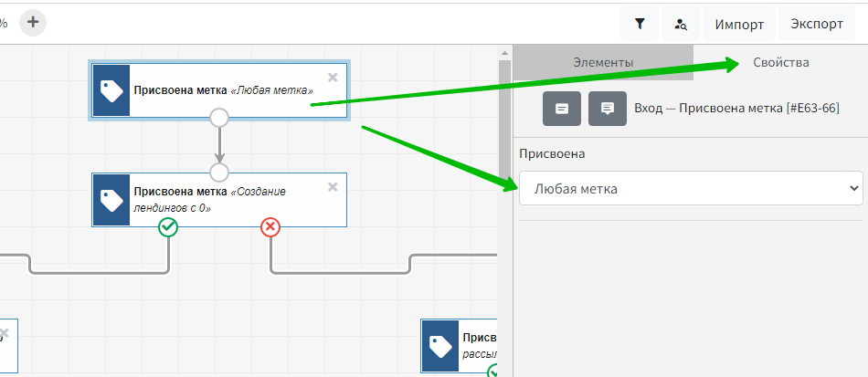Click the Импорт button
This screenshot has height=377, width=868.
[x=740, y=24]
